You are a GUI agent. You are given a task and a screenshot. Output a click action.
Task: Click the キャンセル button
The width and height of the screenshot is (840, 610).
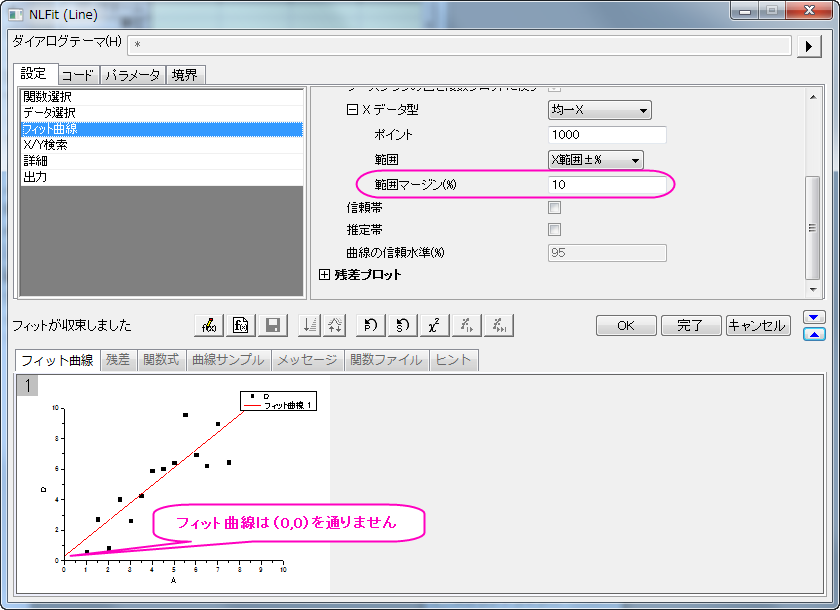pos(758,325)
